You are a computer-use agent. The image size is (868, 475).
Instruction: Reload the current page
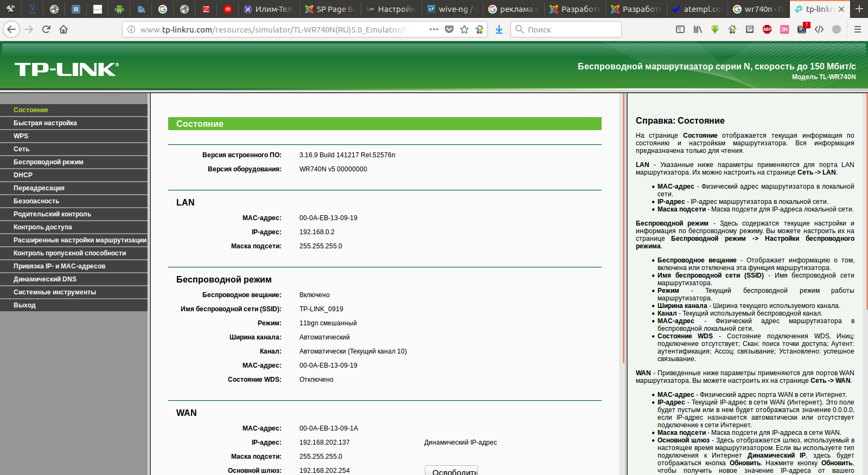click(x=46, y=29)
